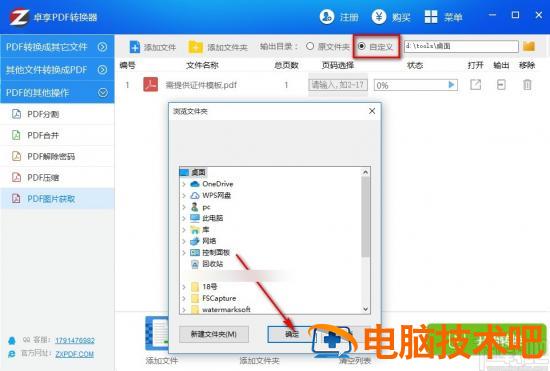Select the 18号 folder icon
Viewport: 550px width, 371px height.
[195, 287]
